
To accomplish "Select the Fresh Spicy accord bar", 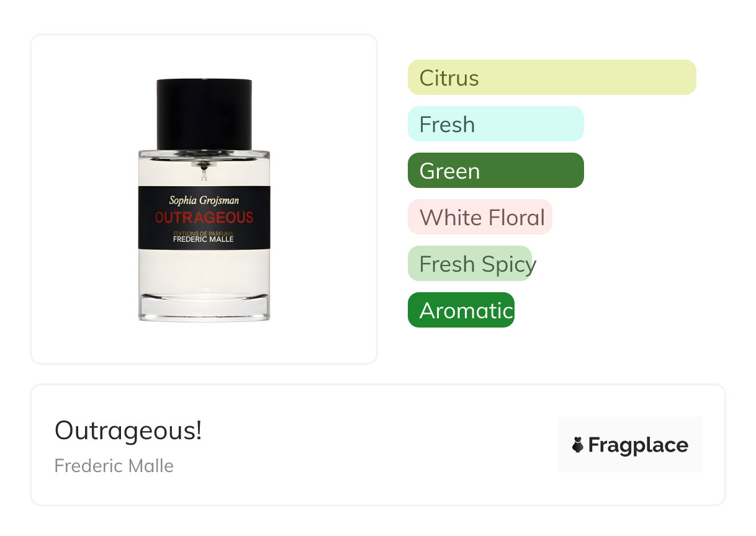I will point(470,264).
